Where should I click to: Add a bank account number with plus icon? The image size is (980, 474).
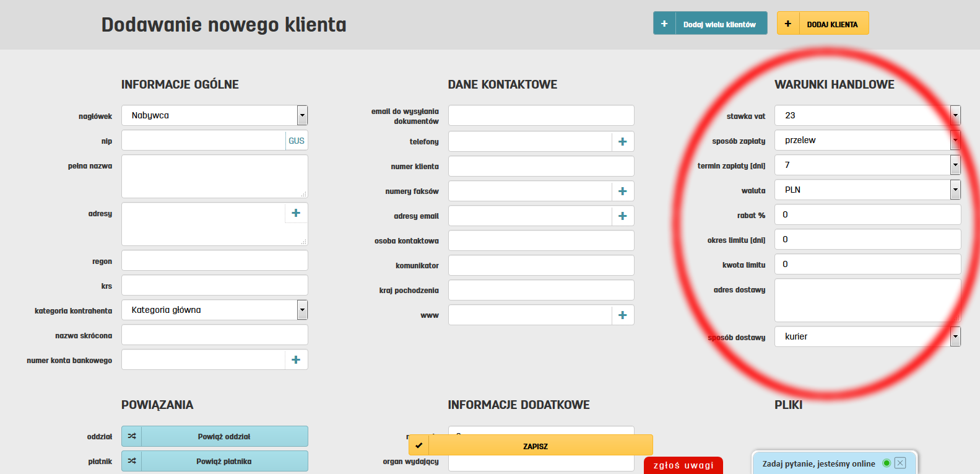296,360
